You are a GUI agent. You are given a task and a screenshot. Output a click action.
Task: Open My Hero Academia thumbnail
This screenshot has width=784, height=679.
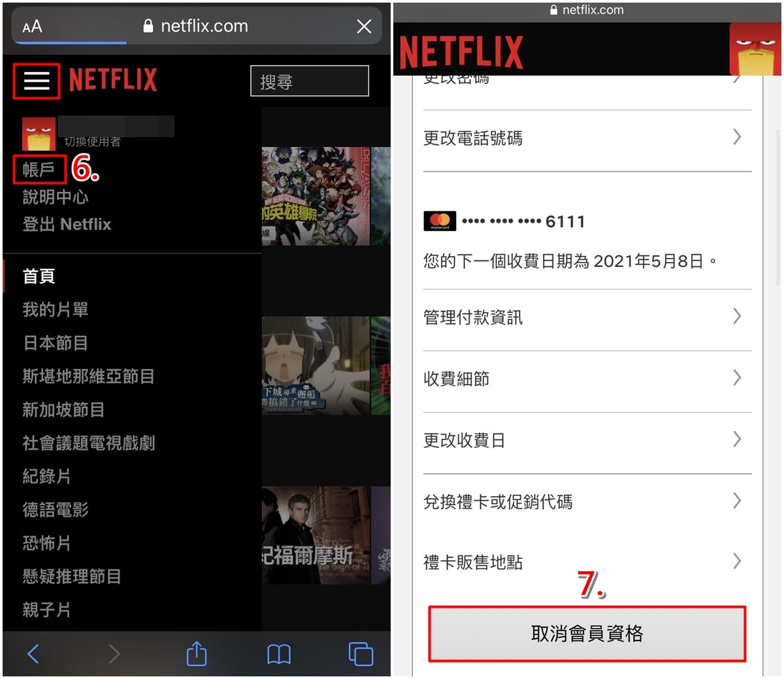click(316, 196)
